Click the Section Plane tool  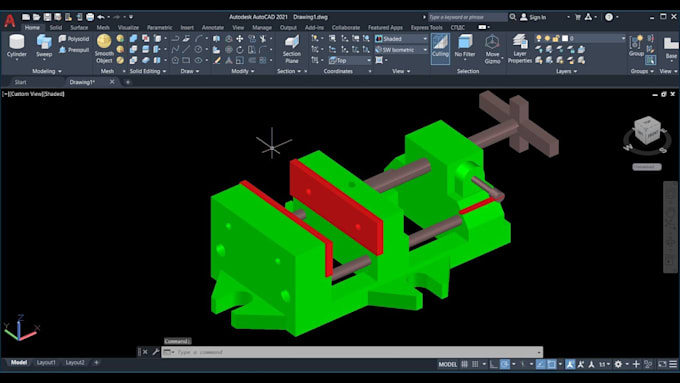[x=292, y=49]
